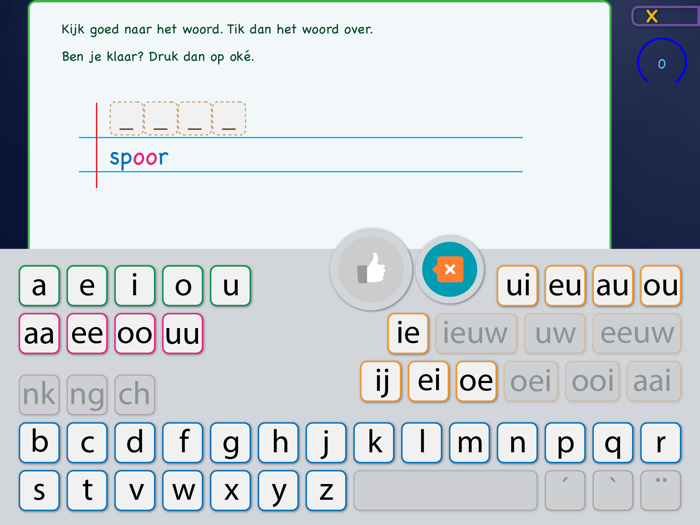Tap the 'ei' key
The height and width of the screenshot is (525, 700).
(x=429, y=381)
